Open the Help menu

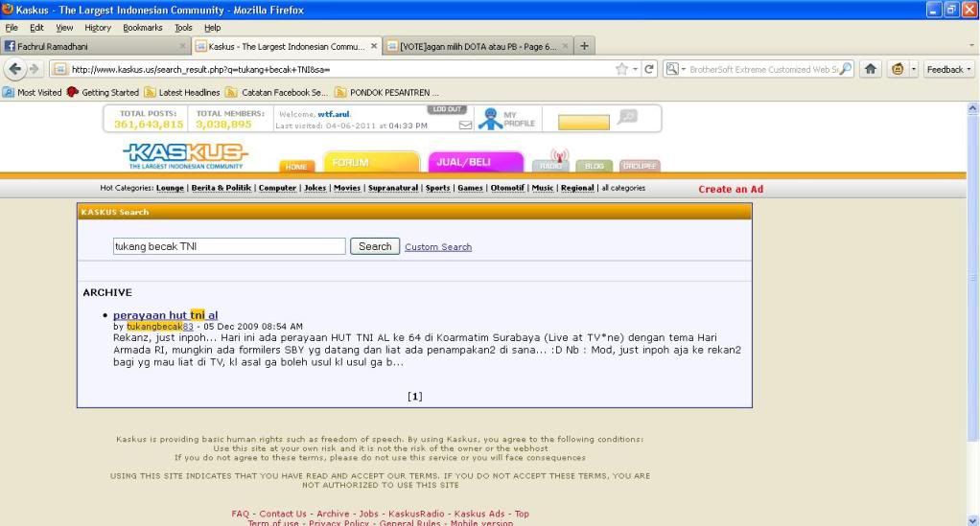(213, 28)
